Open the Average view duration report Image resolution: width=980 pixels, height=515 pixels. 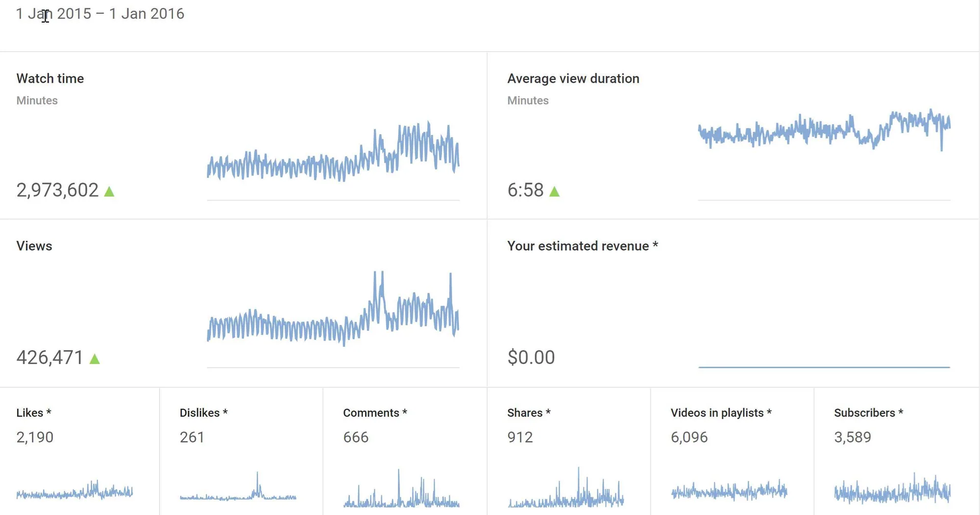click(x=573, y=78)
